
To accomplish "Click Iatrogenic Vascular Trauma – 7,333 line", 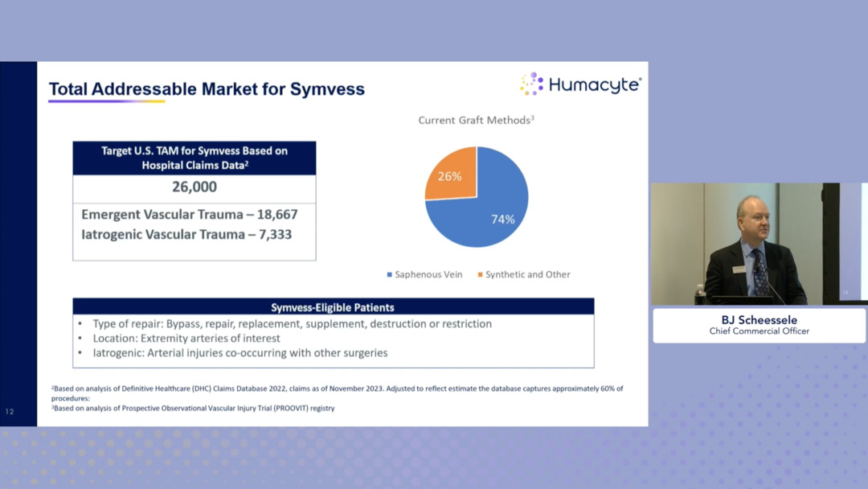I will [186, 235].
